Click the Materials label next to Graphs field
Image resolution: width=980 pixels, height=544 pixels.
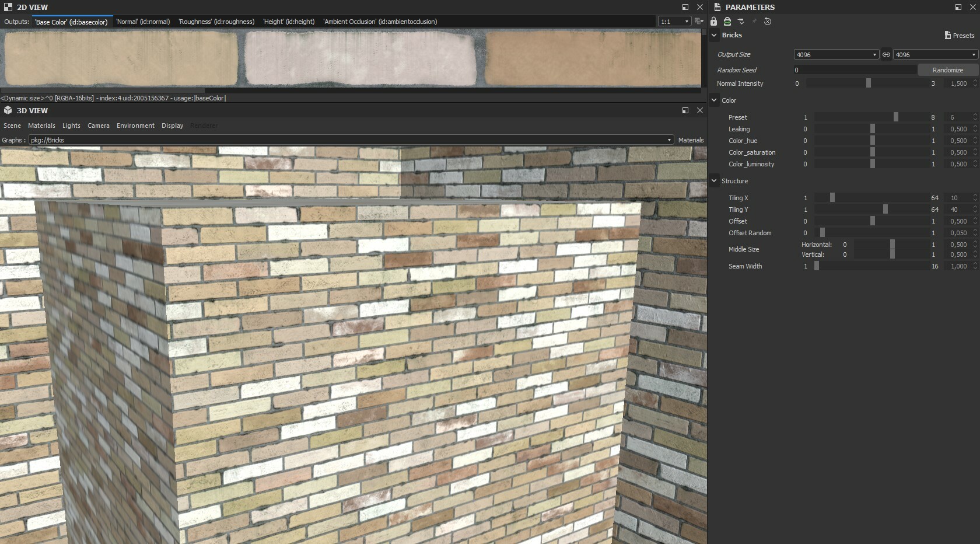pos(691,140)
